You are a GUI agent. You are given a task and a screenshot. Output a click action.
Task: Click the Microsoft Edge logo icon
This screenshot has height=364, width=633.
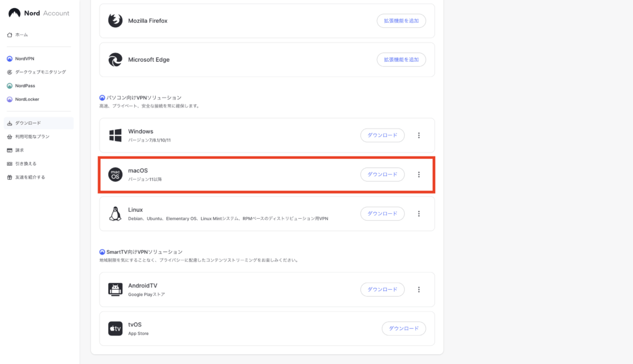point(115,59)
